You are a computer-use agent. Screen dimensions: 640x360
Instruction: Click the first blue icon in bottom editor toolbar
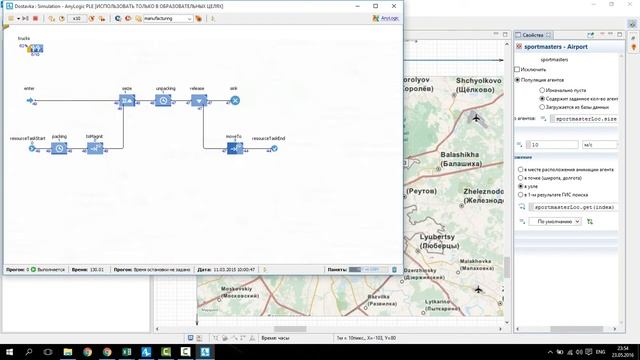click(190, 338)
